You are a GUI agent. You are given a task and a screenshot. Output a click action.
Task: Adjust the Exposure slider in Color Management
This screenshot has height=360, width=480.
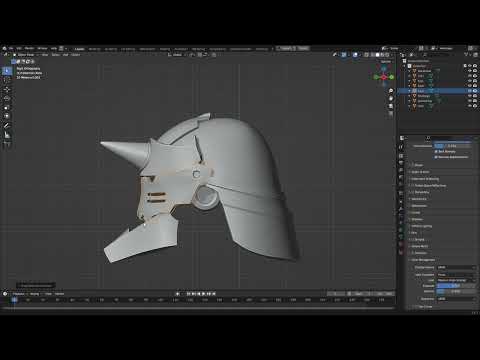pos(456,286)
